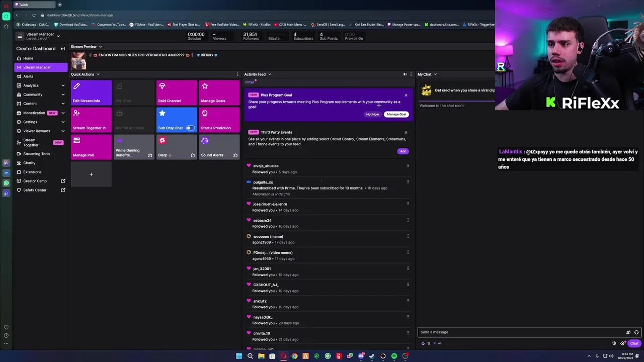Open the Blerp extension tile
This screenshot has width=644, height=362.
pyautogui.click(x=177, y=147)
